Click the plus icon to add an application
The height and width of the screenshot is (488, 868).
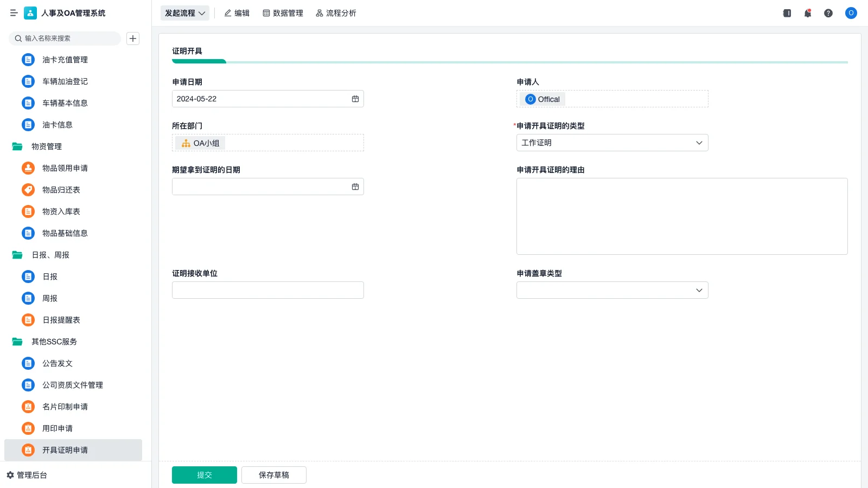pos(133,38)
